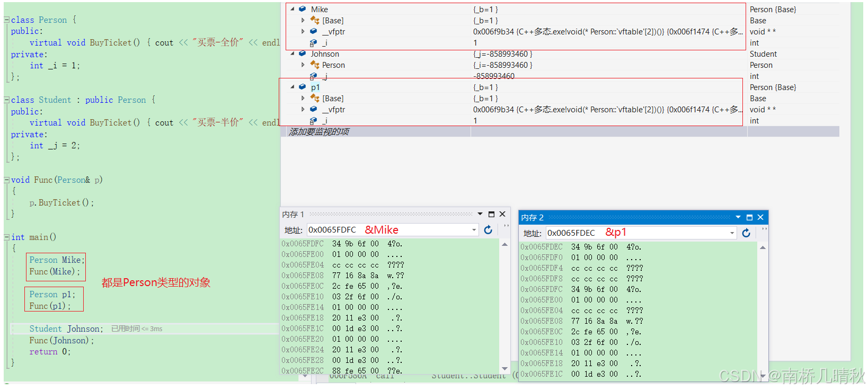Click Person {Base} type on the Mike row
The image size is (868, 391).
pyautogui.click(x=773, y=9)
